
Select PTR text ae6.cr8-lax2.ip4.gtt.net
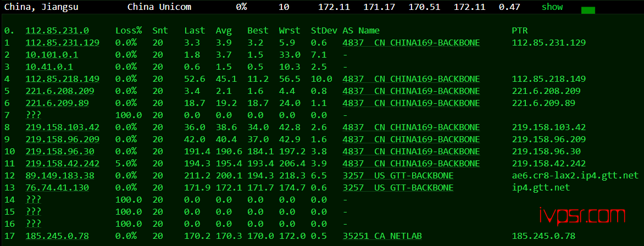pos(575,176)
